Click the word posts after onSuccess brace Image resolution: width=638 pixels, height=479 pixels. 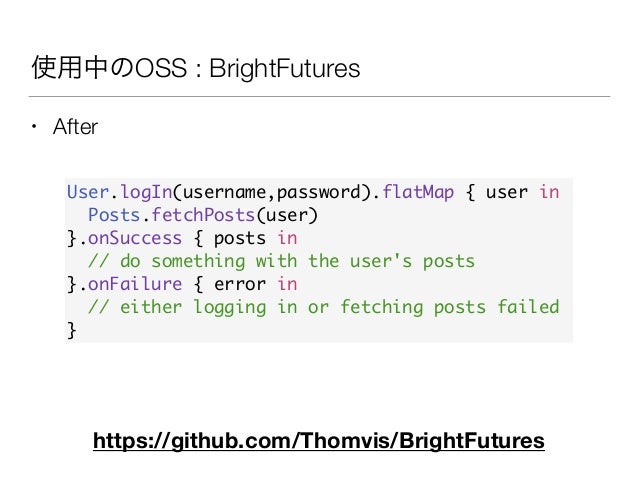click(x=240, y=239)
